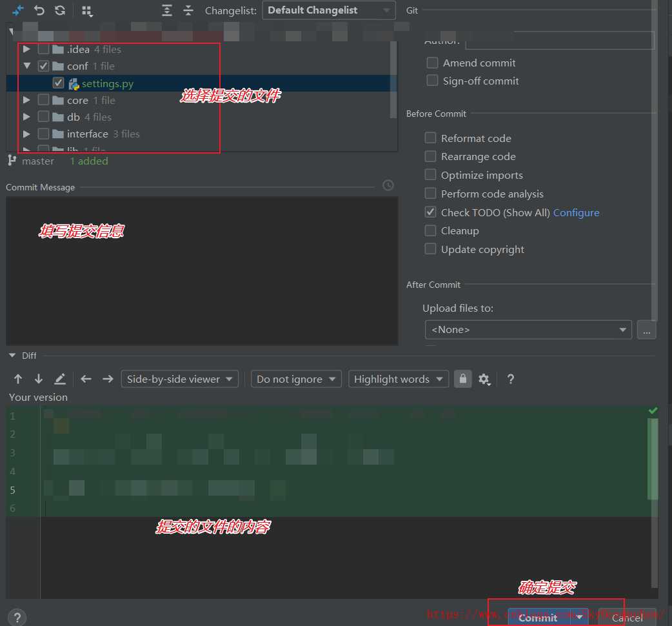Click the Commit button
Screen dimensions: 672x626
coord(539,618)
